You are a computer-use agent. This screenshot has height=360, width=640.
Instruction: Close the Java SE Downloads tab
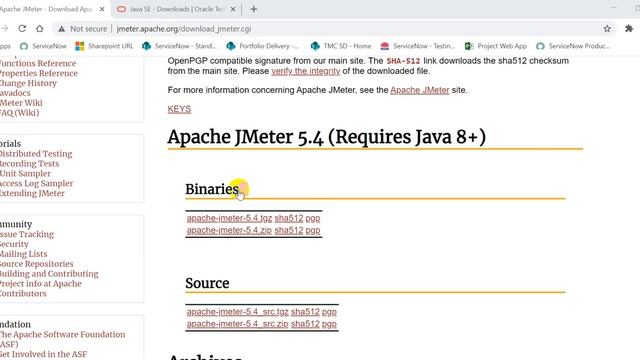(x=233, y=9)
